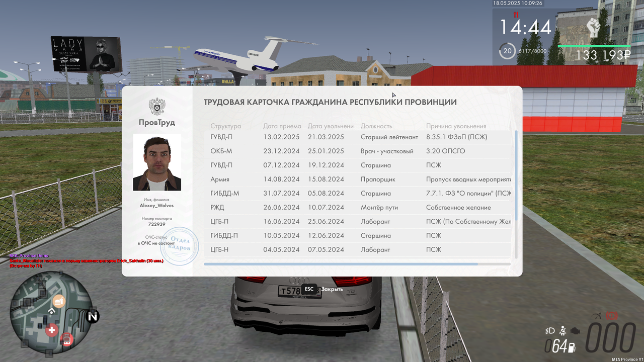Click the date stamp 18.05.2025 10:09:26
This screenshot has height=362, width=644.
[518, 3]
